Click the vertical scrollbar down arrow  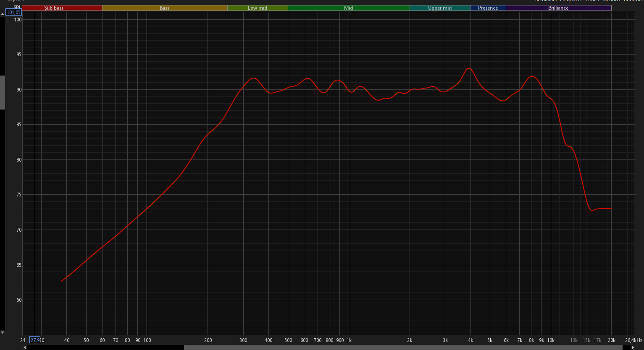tap(3, 332)
